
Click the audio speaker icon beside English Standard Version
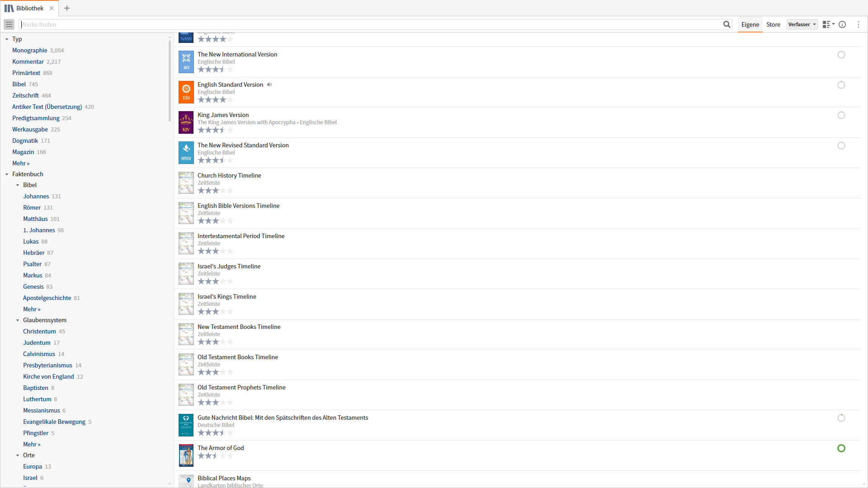coord(269,84)
